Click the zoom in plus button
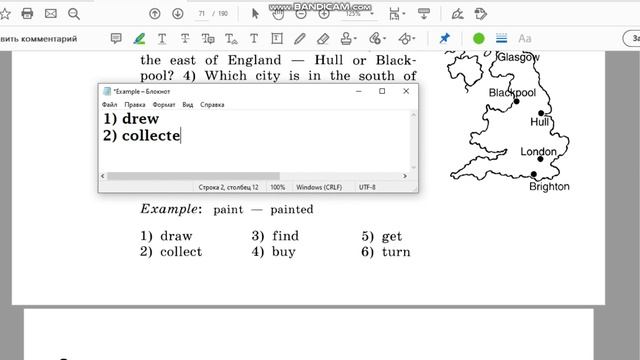 pyautogui.click(x=324, y=14)
